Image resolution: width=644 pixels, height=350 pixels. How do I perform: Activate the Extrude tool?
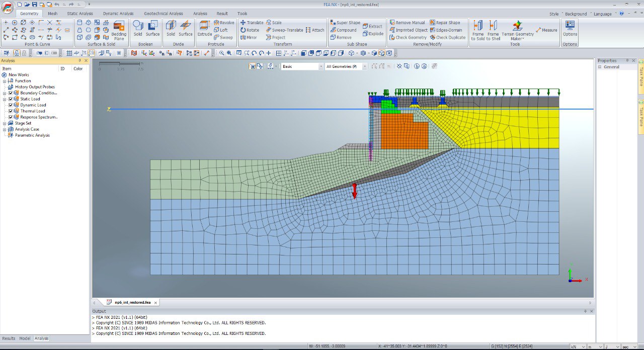pyautogui.click(x=205, y=29)
